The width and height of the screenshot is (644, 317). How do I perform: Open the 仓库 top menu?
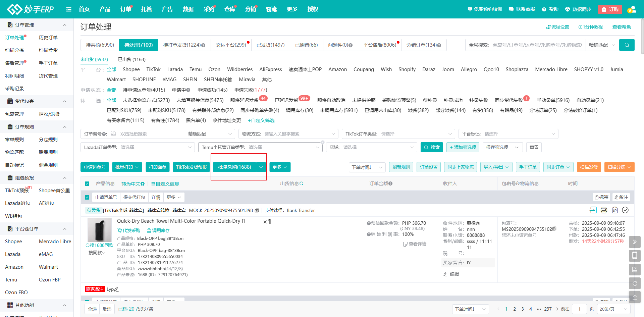[229, 9]
